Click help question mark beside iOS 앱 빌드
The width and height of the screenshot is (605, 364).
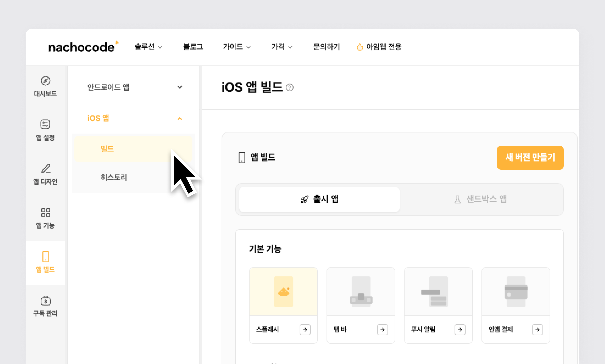click(x=290, y=88)
